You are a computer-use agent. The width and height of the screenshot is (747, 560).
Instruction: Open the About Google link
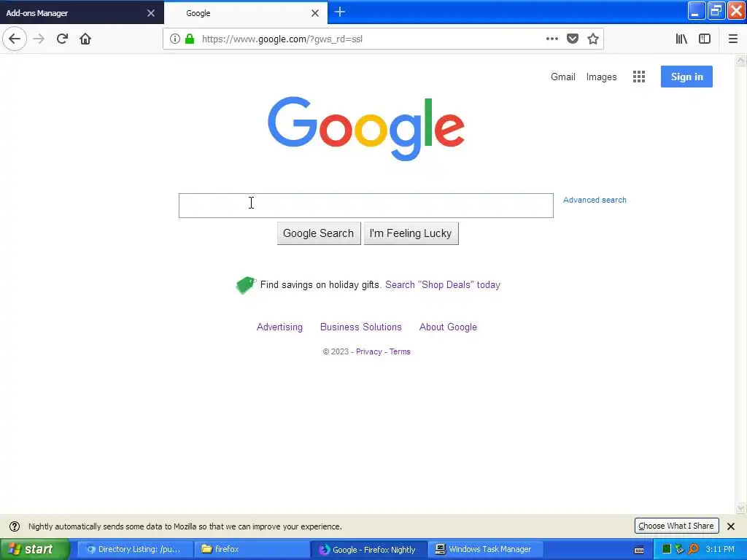[448, 327]
